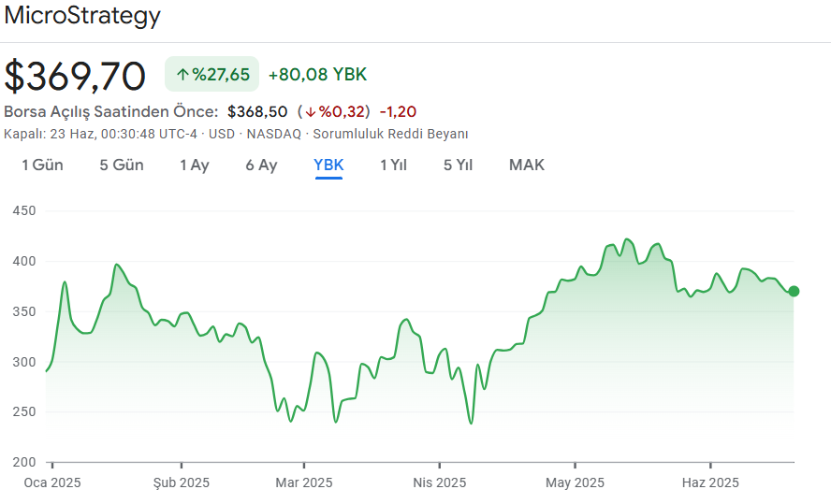
Task: Click the MicroStrategy title
Action: [x=82, y=16]
